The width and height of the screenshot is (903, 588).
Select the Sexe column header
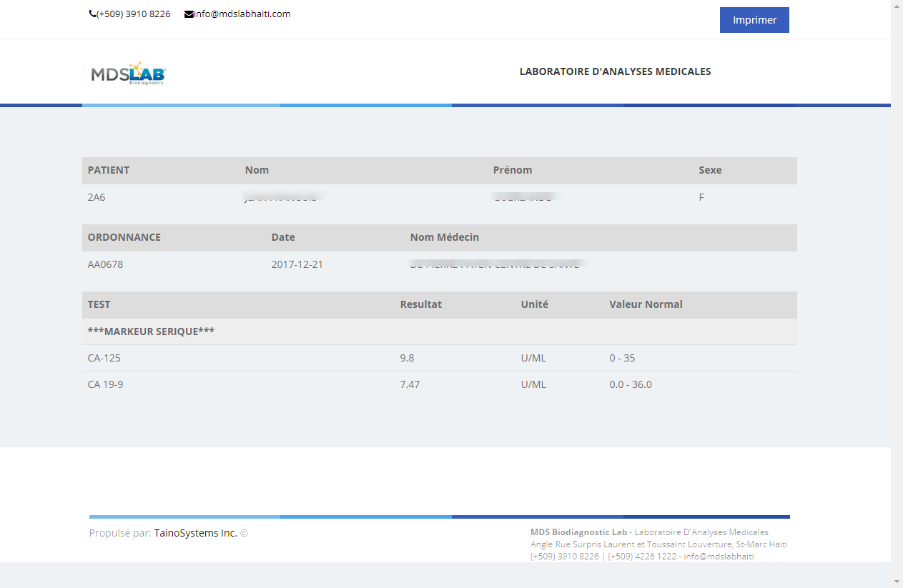(710, 170)
